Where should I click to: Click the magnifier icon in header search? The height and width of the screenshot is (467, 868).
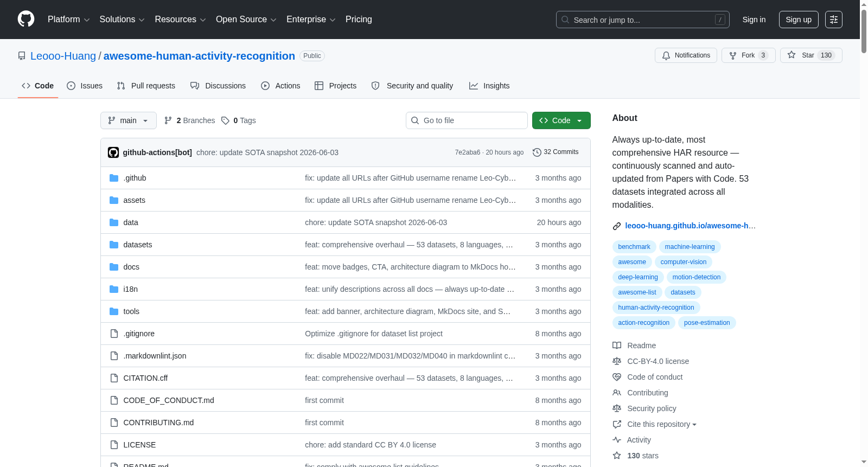[x=565, y=20]
